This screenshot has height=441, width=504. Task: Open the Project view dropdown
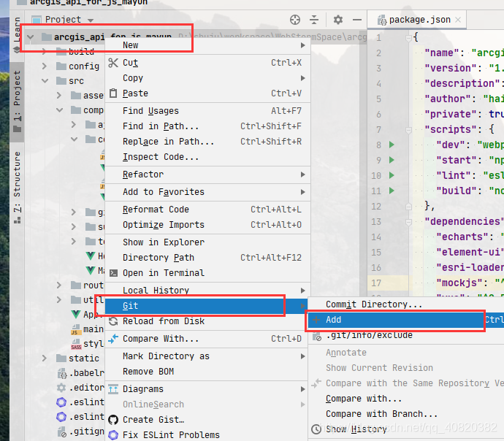click(91, 20)
